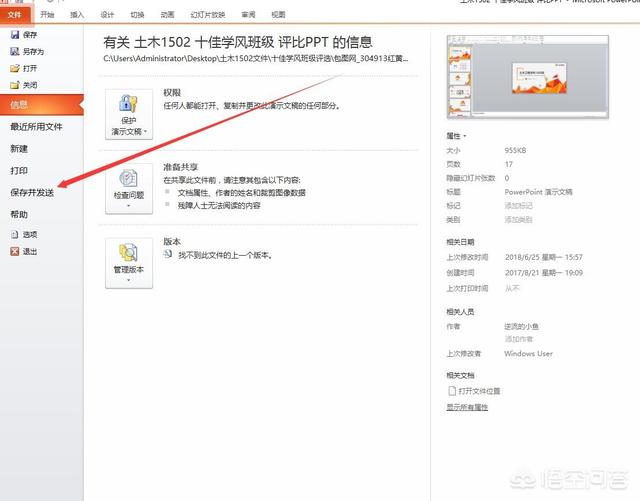Click the Save As (另存为) icon
This screenshot has width=640, height=501.
14,51
